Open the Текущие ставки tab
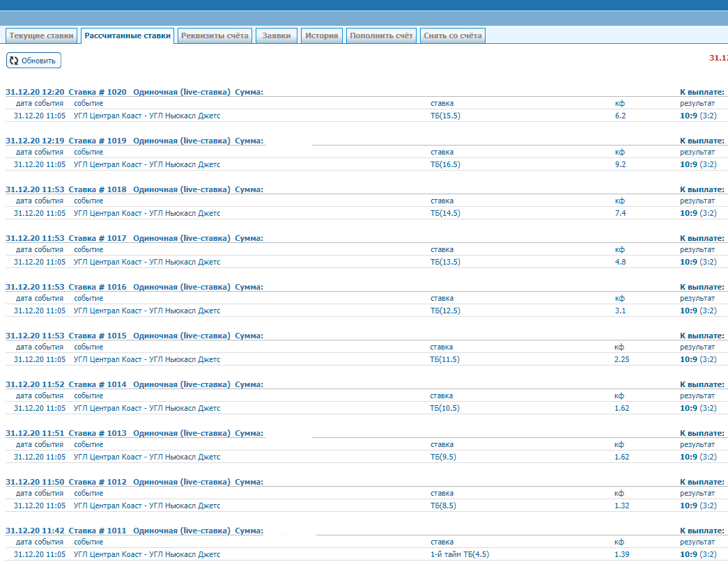This screenshot has height=564, width=728. point(41,36)
